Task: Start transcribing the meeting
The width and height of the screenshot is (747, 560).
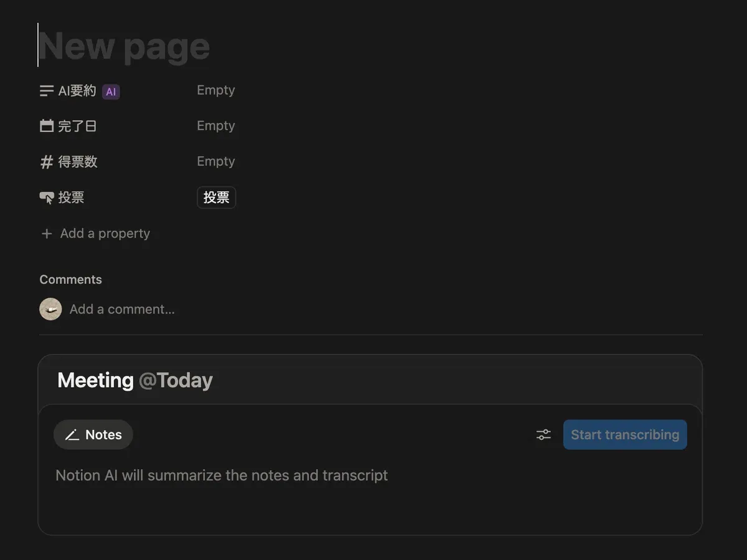Action: tap(624, 435)
